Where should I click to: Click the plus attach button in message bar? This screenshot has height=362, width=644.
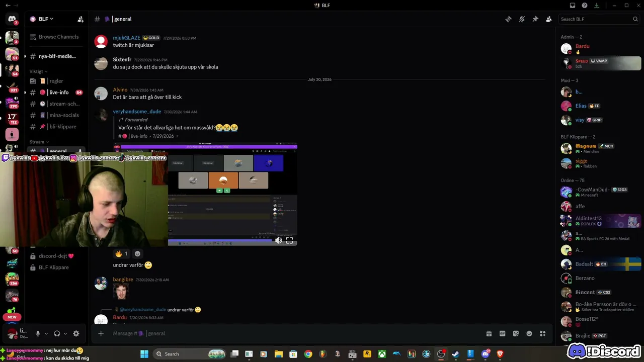coord(101,333)
